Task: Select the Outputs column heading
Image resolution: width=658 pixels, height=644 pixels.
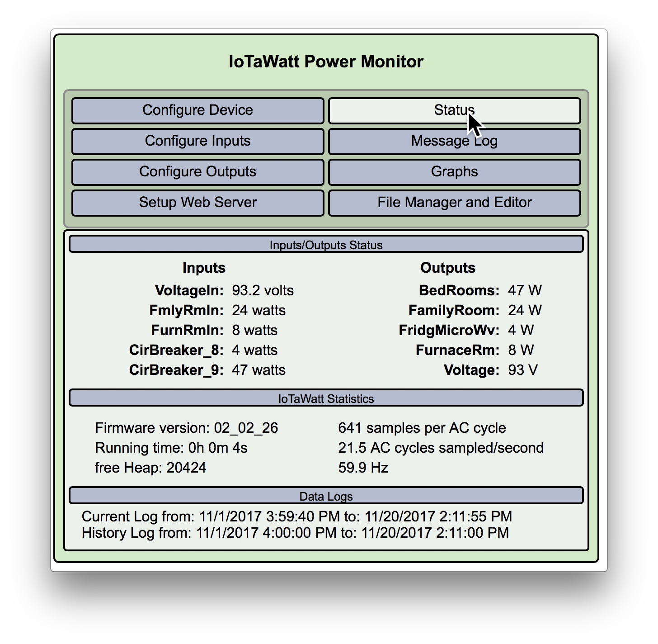Action: pyautogui.click(x=448, y=268)
